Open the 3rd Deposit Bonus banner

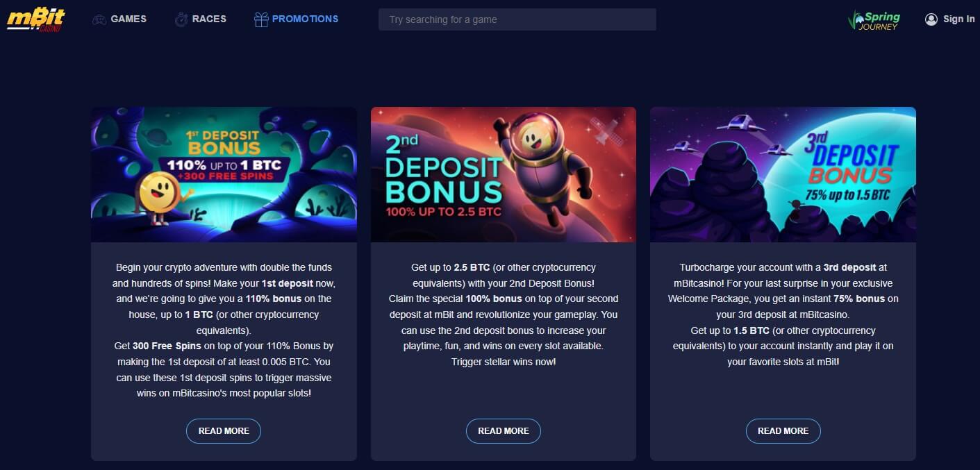[x=783, y=174]
